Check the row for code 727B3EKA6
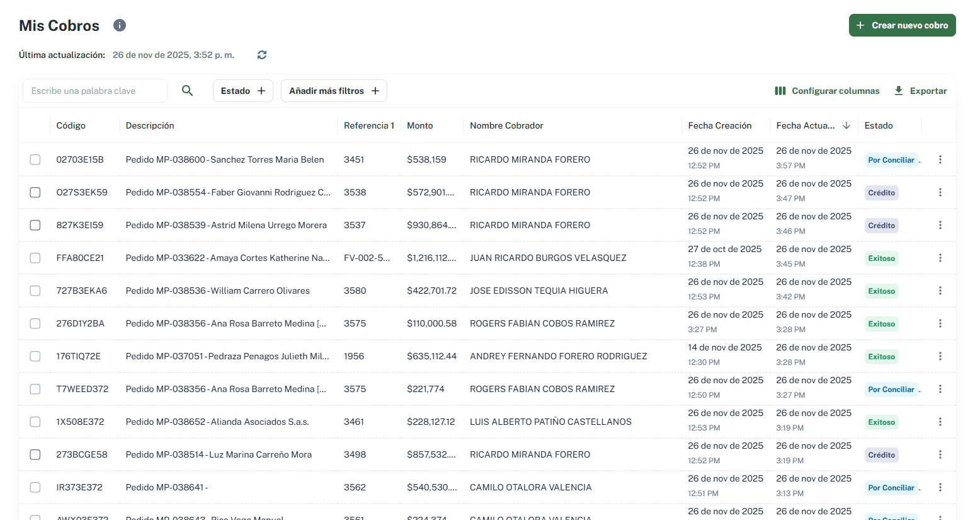This screenshot has height=520, width=980. tap(35, 291)
